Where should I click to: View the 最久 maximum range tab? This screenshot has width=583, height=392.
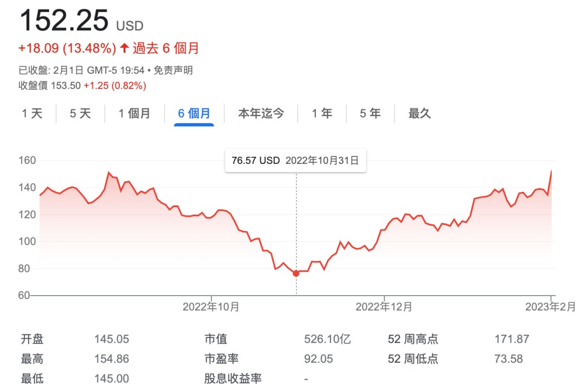(x=419, y=114)
